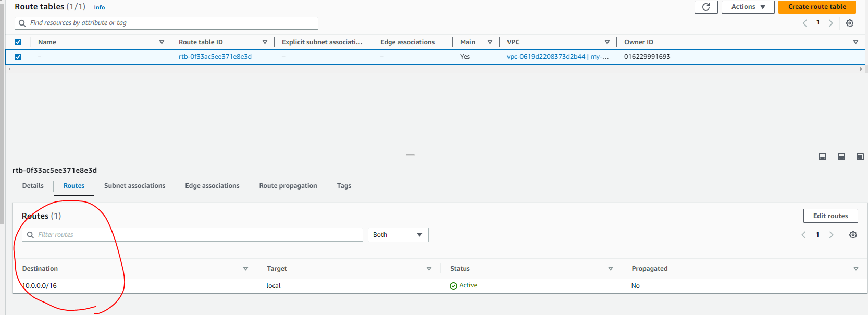This screenshot has width=868, height=315.
Task: Sort routes by Status arrow
Action: [610, 269]
